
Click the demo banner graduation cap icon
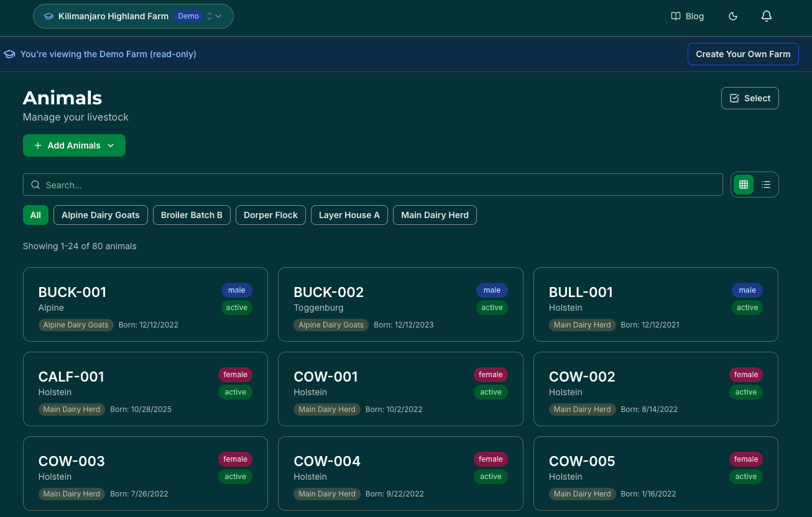[x=9, y=54]
